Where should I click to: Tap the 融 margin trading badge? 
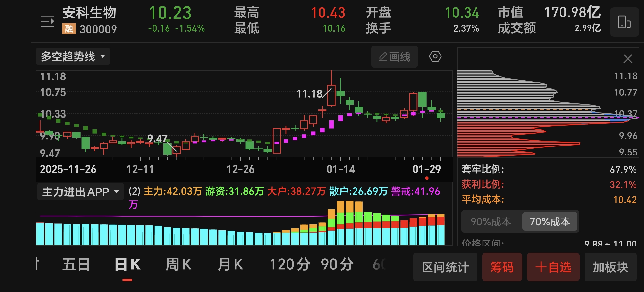(69, 29)
